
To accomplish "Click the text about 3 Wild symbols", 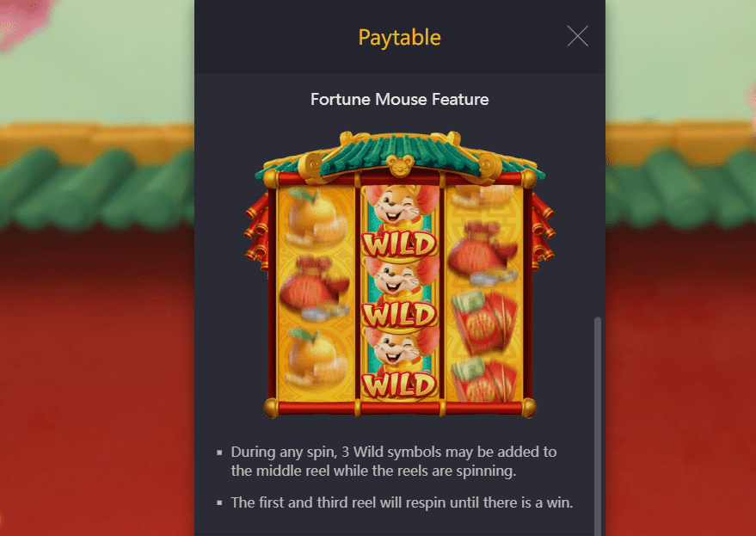I will coord(393,461).
